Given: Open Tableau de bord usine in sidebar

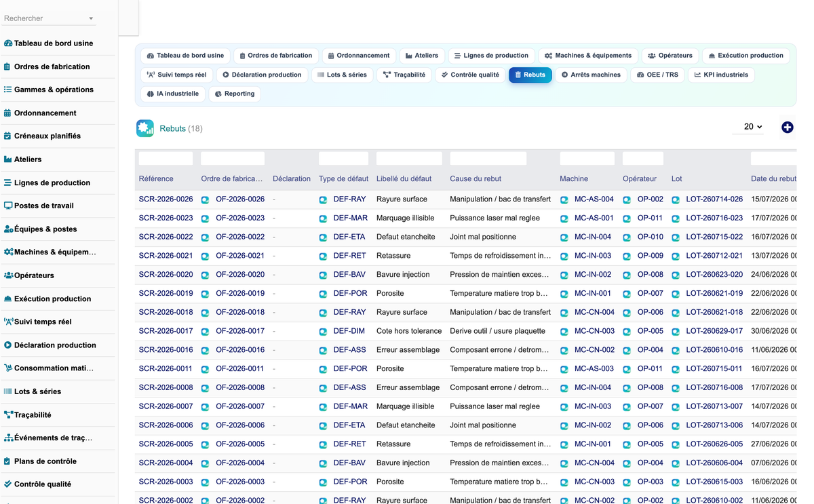Looking at the screenshot, I should pos(54,43).
